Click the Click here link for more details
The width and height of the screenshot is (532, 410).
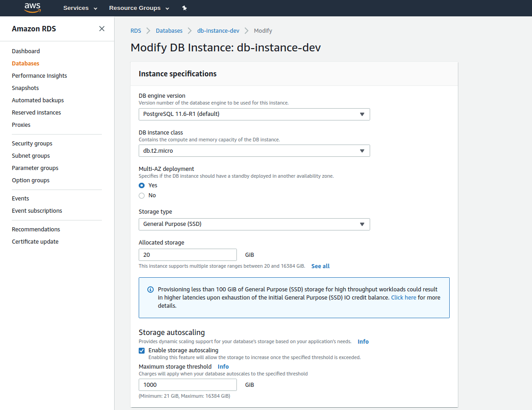click(403, 297)
